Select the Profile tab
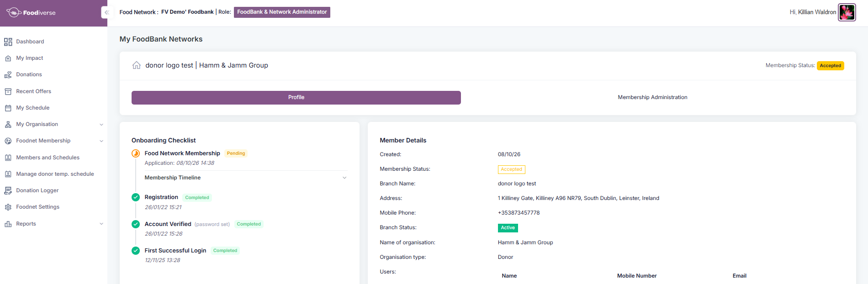The image size is (868, 284). pos(296,97)
